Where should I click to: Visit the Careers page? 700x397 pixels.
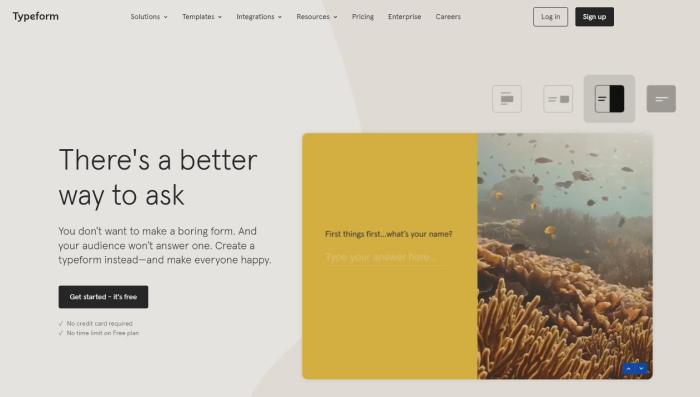[448, 17]
